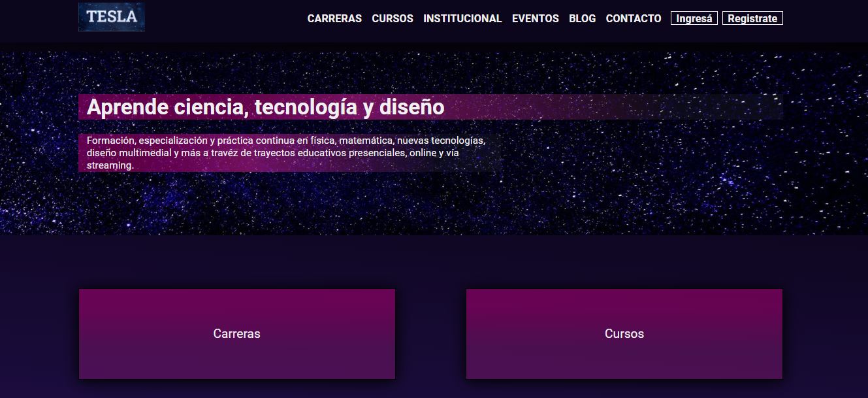Screen dimensions: 868x398
Task: Open the EVENTOS nav link
Action: (536, 18)
